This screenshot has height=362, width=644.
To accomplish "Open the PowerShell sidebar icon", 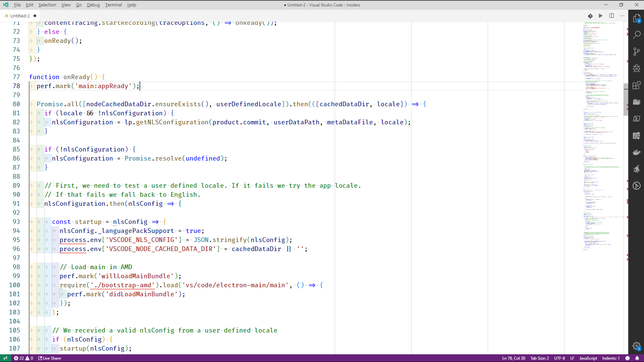I will [x=636, y=119].
